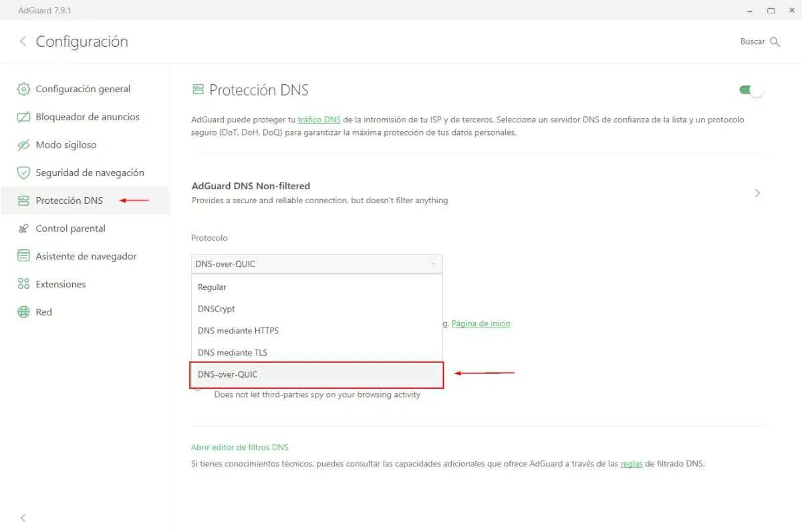
Task: Collapse the Protocolo dropdown box
Action: [316, 264]
